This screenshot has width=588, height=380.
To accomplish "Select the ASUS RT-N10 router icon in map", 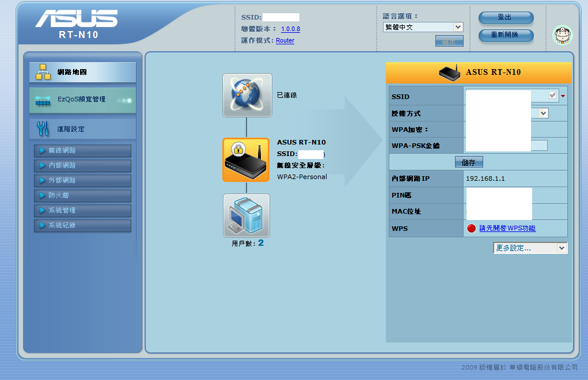I will coord(246,159).
